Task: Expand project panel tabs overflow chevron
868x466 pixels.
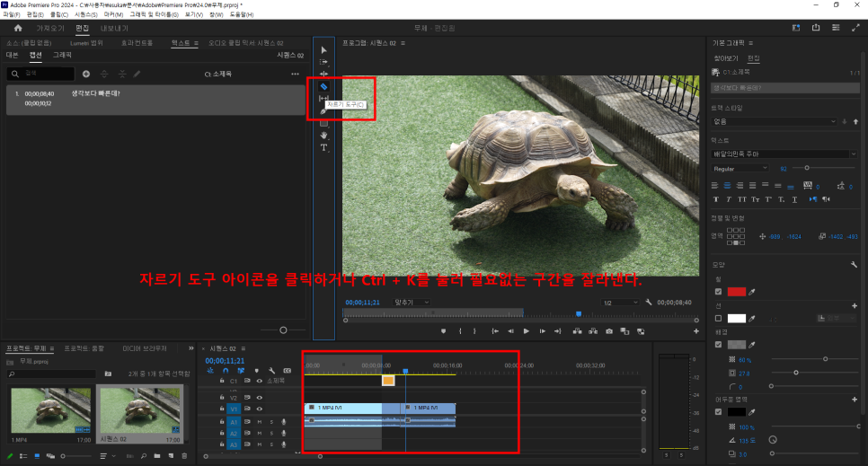Action: (191, 348)
